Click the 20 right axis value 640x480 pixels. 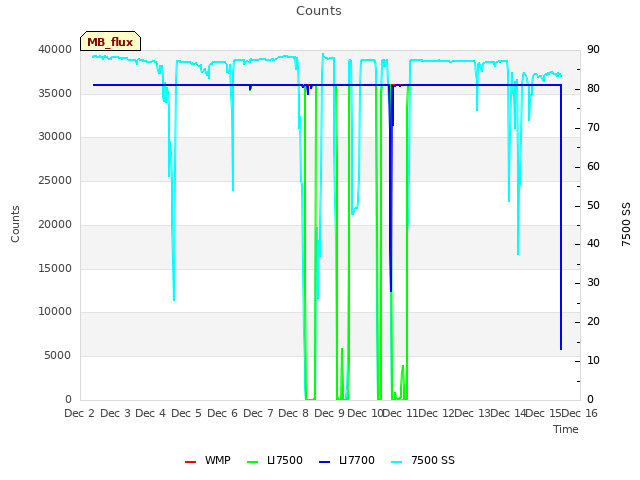click(x=593, y=322)
